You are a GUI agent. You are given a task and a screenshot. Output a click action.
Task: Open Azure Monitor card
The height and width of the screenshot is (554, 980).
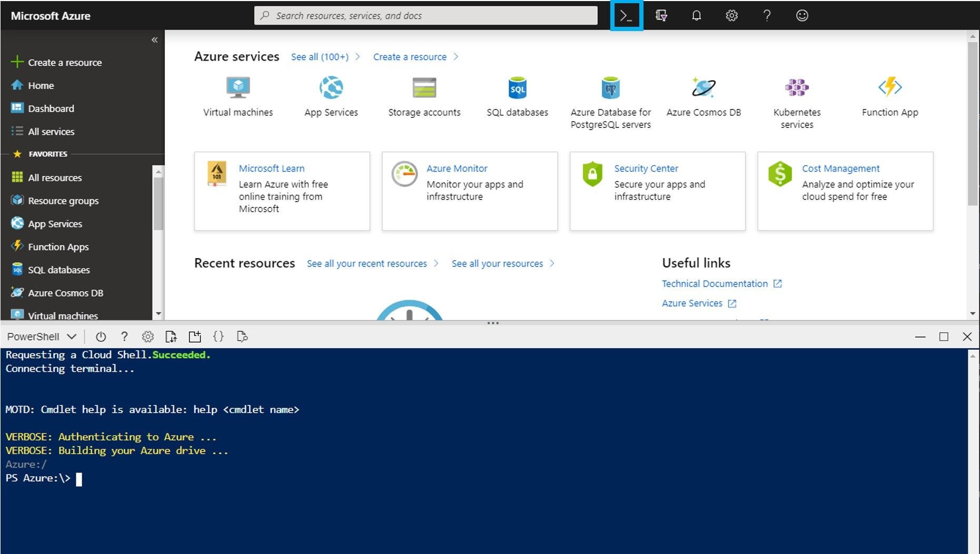tap(470, 191)
